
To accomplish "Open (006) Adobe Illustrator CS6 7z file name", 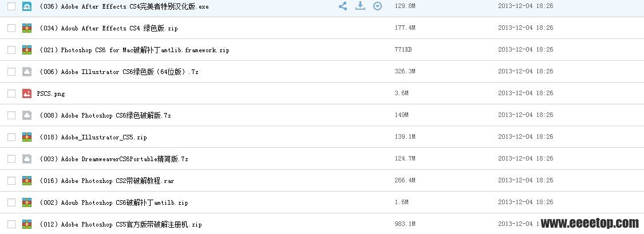I will pyautogui.click(x=118, y=72).
